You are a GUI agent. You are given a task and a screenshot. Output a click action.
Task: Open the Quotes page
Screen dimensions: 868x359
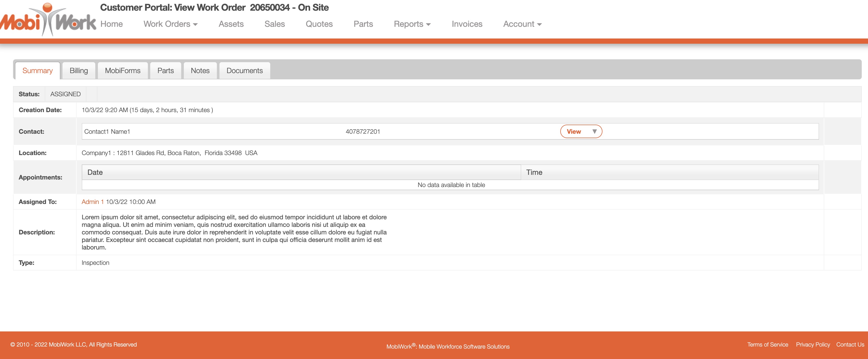click(319, 24)
